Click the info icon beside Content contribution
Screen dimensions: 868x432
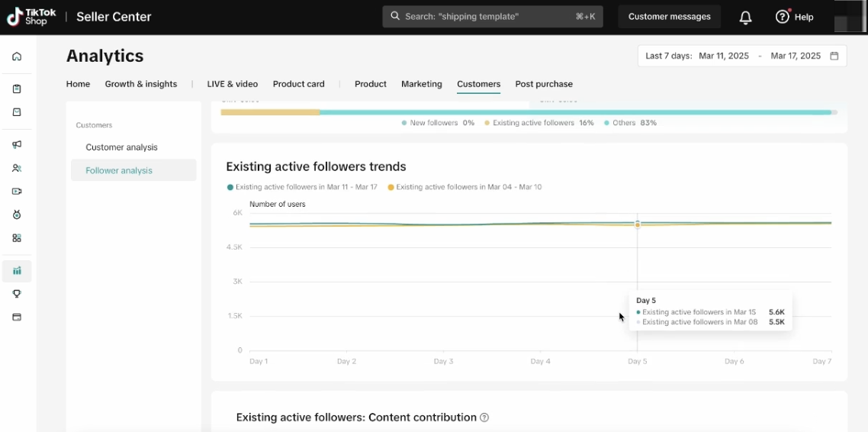(x=484, y=417)
